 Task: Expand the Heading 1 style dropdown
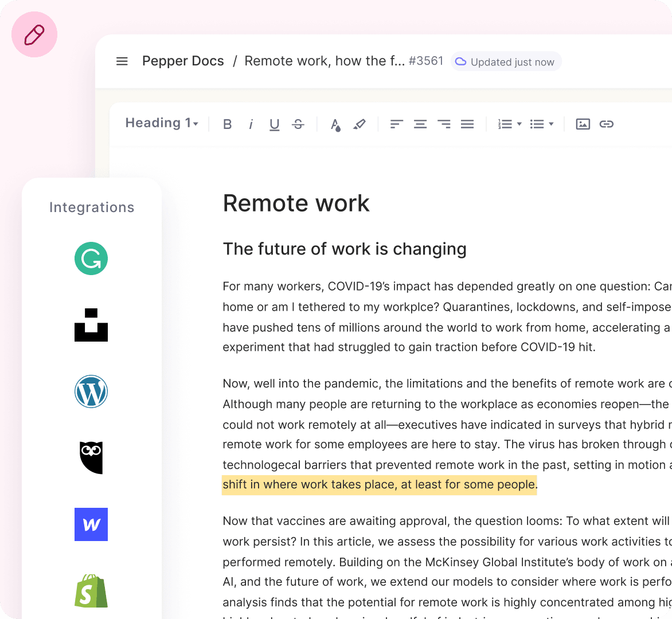click(x=162, y=123)
